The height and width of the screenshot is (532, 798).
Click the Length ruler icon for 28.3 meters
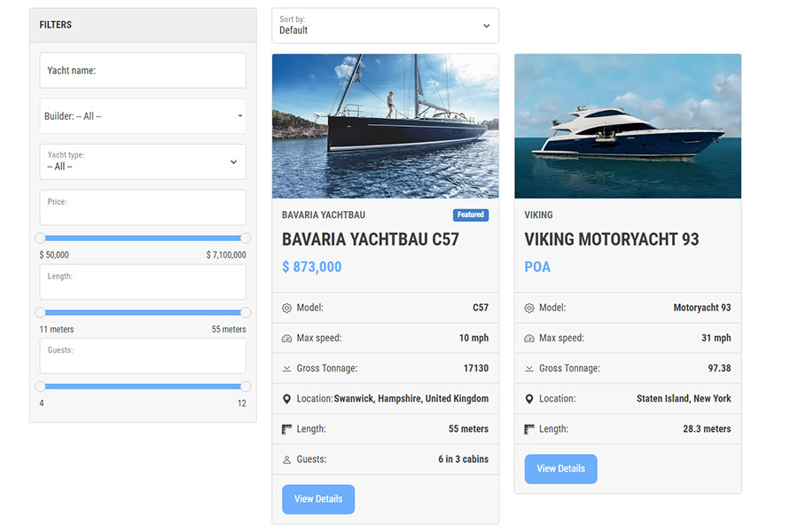click(x=529, y=430)
